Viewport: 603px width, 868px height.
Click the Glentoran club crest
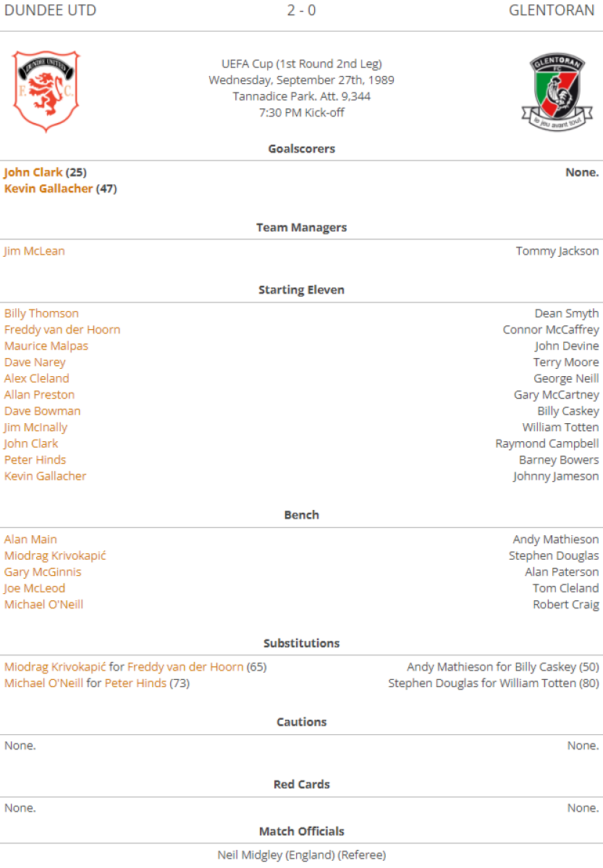click(556, 91)
